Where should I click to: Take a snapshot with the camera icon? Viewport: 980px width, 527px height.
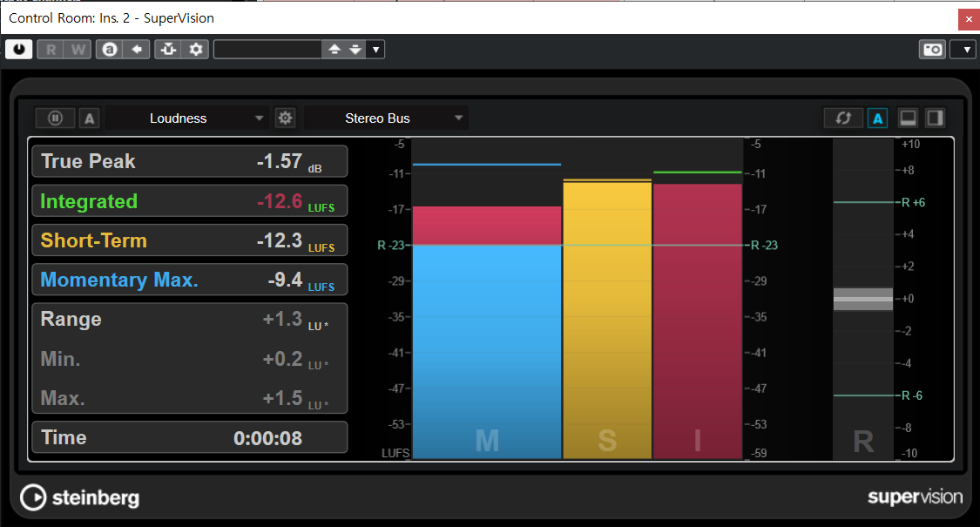(932, 50)
